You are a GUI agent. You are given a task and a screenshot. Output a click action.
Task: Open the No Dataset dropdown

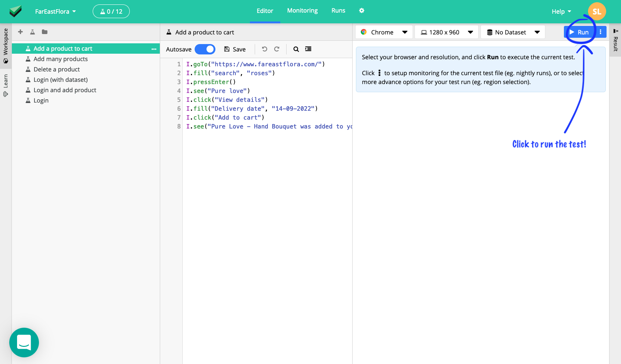point(513,32)
